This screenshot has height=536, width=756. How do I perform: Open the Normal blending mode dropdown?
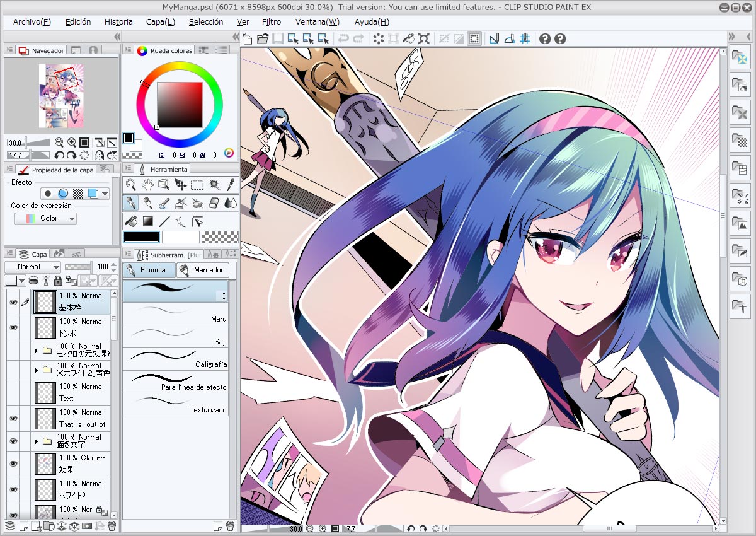[x=33, y=267]
